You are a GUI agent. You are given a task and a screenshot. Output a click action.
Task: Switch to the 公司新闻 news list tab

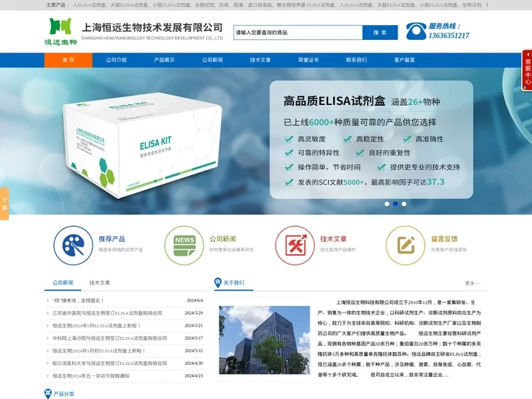(x=63, y=282)
